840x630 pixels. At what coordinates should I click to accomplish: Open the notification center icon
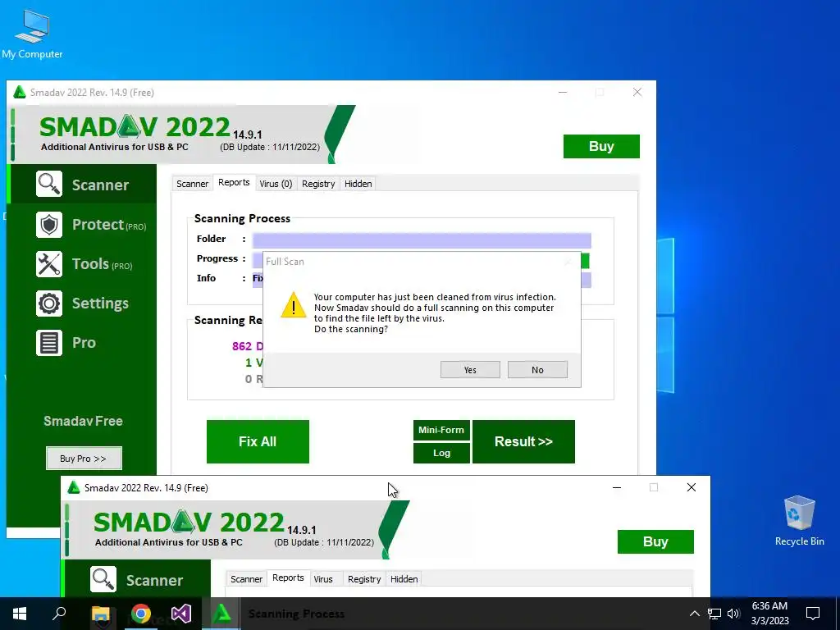coord(813,614)
